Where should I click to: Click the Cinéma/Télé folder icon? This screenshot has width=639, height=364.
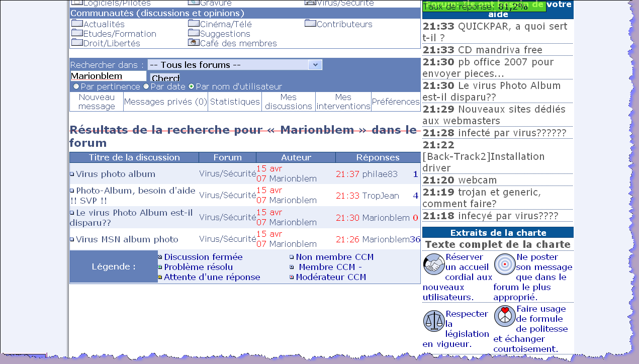coord(194,24)
